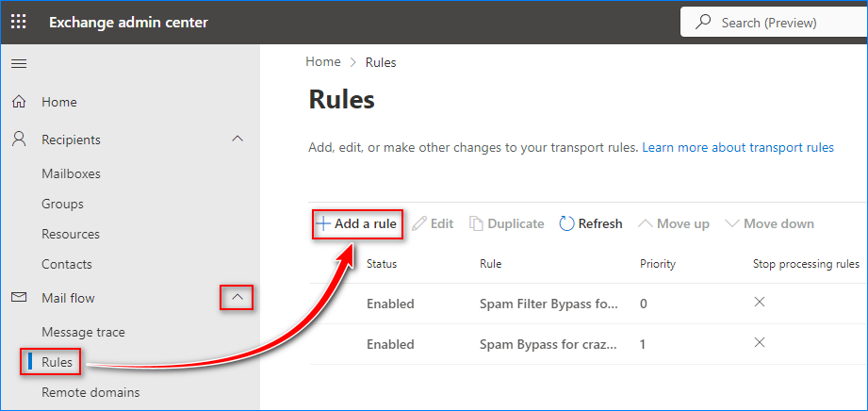Click the Add a rule label
This screenshot has width=868, height=411.
pos(366,223)
